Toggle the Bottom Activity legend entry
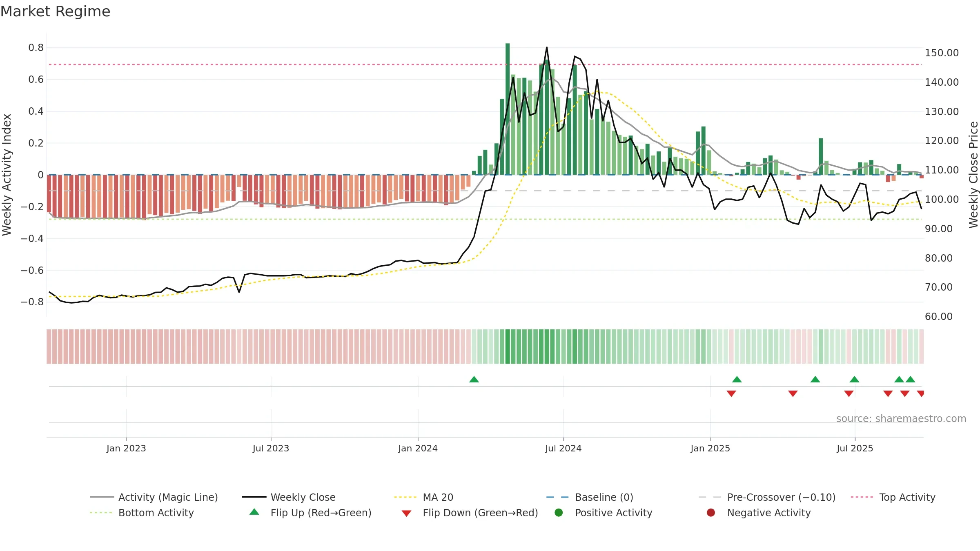Viewport: 980px width, 551px height. click(x=142, y=513)
